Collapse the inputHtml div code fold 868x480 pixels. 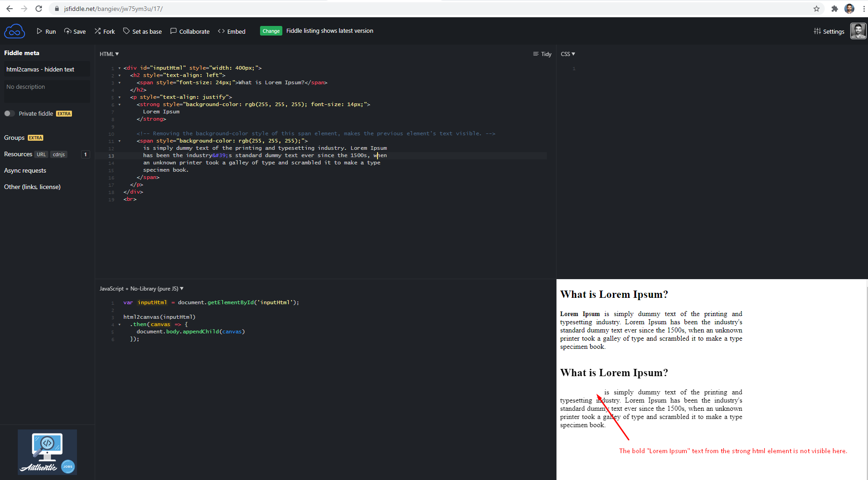tap(119, 67)
